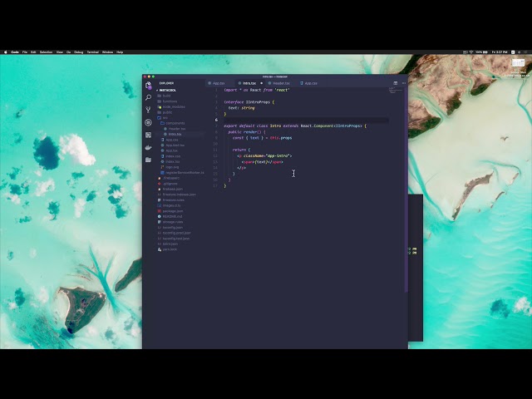
Task: Open tslint.json in Explorer
Action: pos(170,244)
